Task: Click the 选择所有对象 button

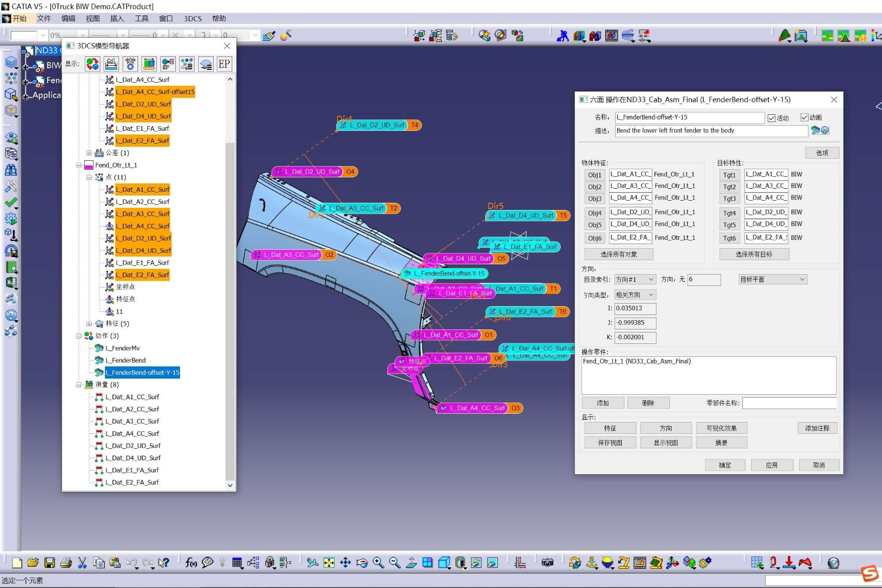Action: click(x=619, y=254)
